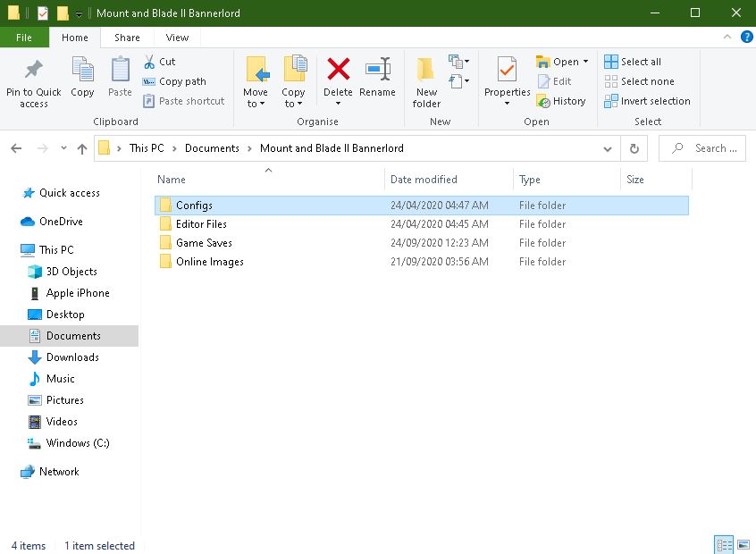Go up one folder level
The image size is (756, 554).
[82, 148]
